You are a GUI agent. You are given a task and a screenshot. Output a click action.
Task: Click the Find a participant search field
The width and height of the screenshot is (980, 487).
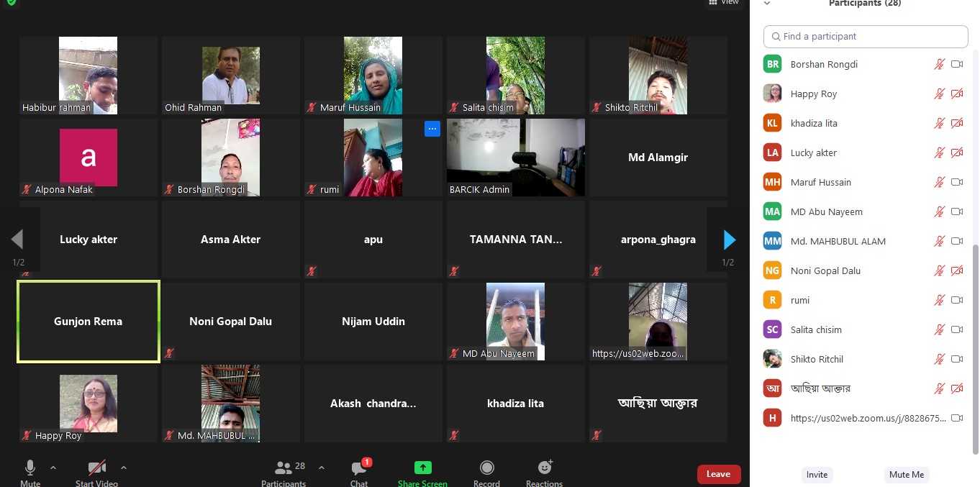[x=866, y=37]
